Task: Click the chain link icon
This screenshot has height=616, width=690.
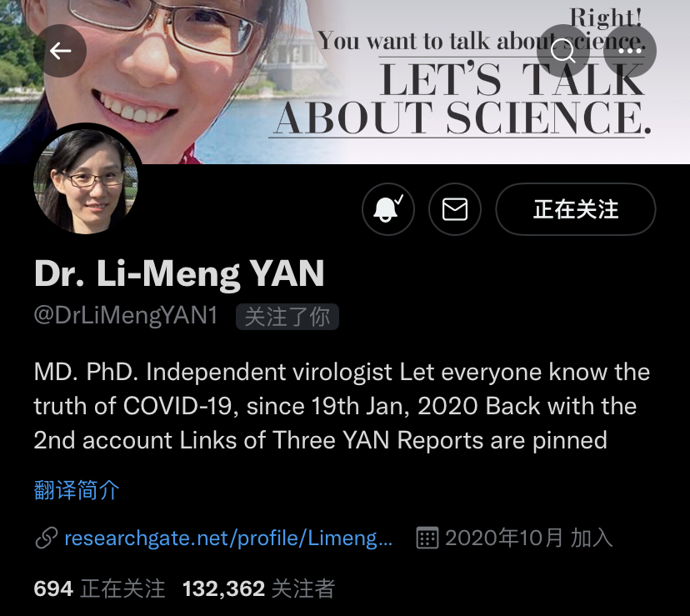Action: [x=46, y=538]
